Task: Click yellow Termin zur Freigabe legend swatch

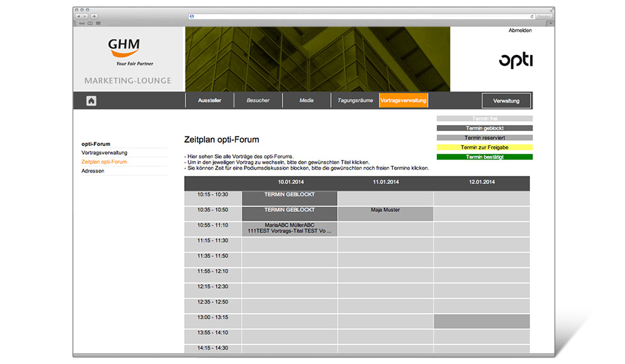Action: tap(484, 147)
